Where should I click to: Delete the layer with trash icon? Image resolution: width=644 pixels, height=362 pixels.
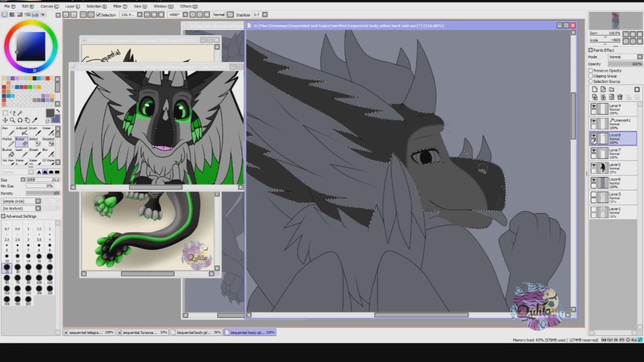620,97
